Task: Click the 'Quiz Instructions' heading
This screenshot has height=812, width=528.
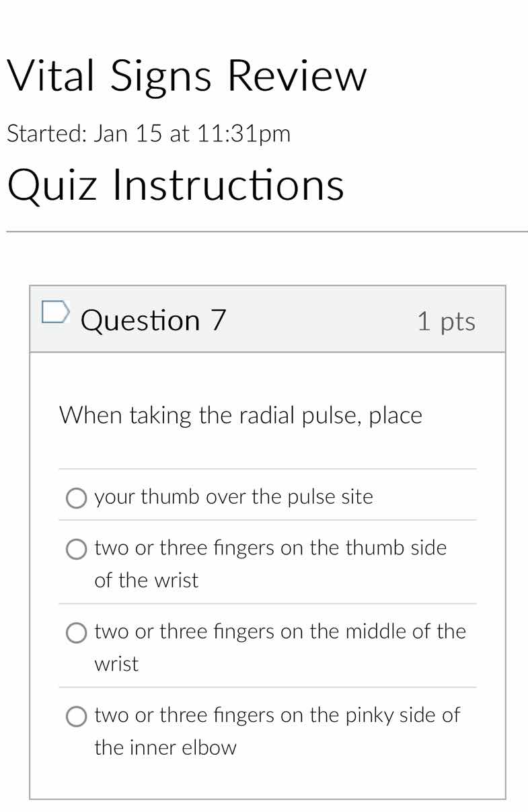Action: click(176, 186)
